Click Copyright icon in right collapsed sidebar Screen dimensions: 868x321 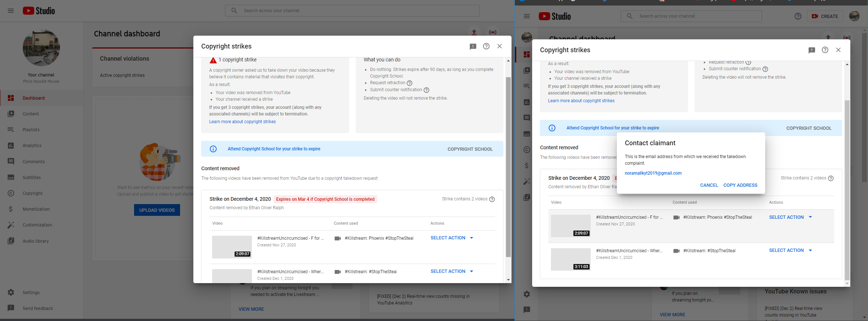(527, 150)
